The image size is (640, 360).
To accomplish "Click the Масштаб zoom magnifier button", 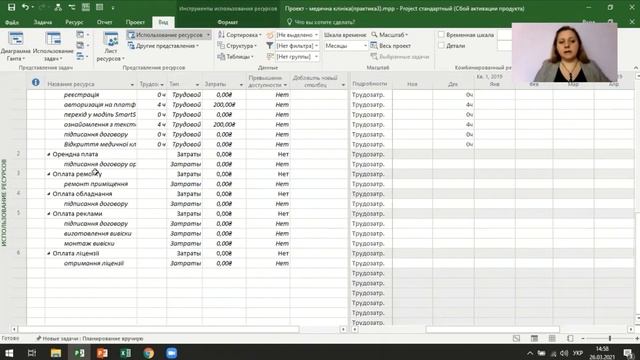I will [389, 35].
